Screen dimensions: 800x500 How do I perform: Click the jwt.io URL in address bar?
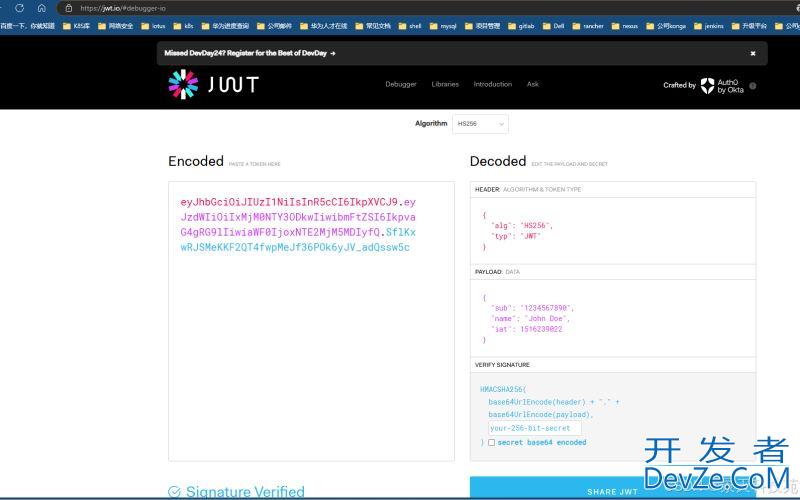click(x=123, y=8)
